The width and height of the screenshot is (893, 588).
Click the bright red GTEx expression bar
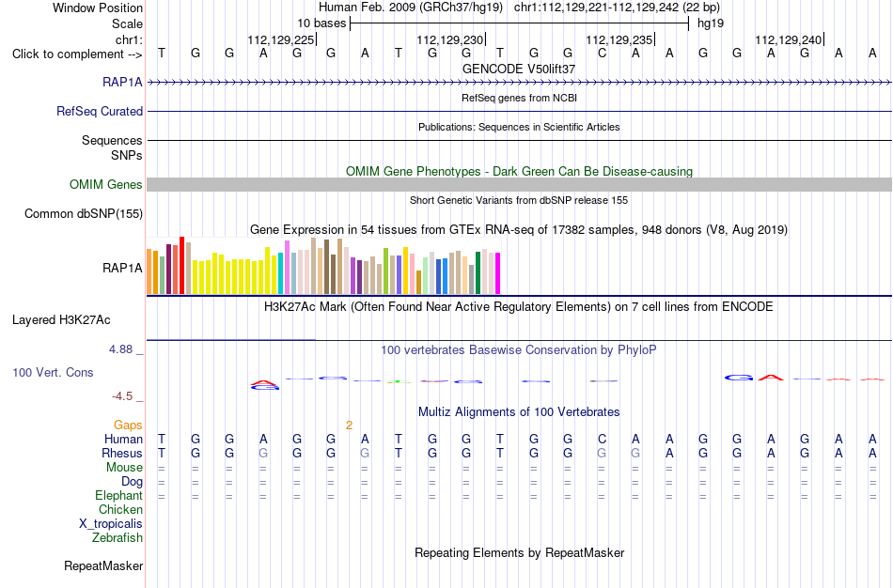tap(181, 265)
